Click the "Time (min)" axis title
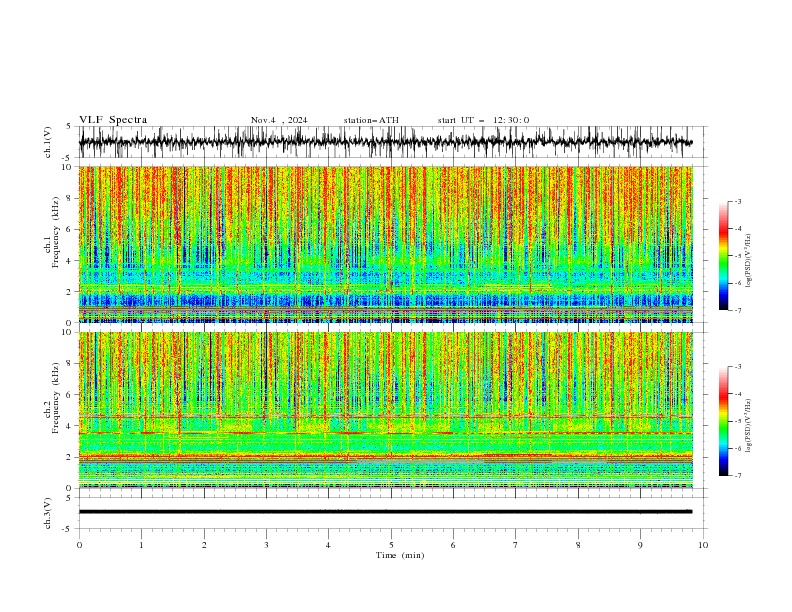This screenshot has width=792, height=612. (400, 555)
